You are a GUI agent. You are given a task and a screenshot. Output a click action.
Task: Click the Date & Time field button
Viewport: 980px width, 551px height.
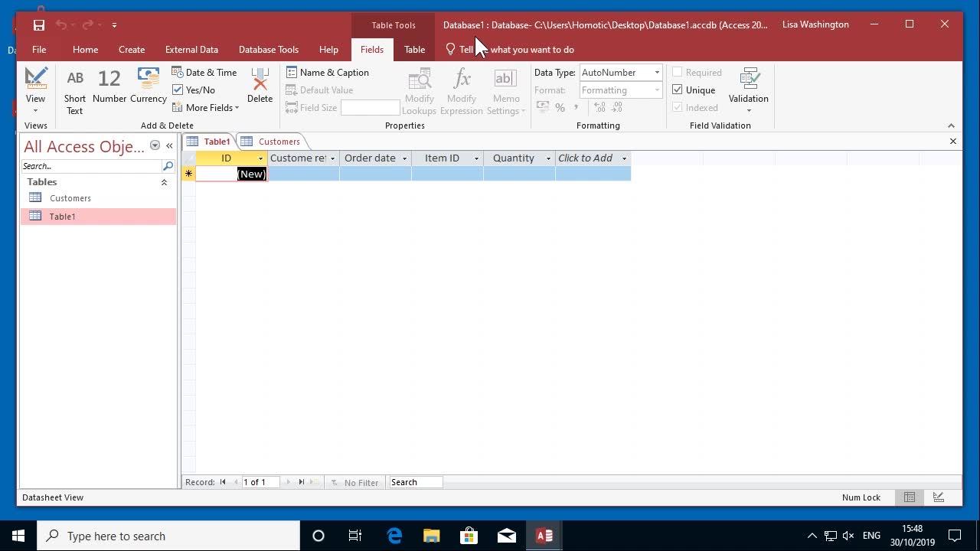click(x=204, y=73)
